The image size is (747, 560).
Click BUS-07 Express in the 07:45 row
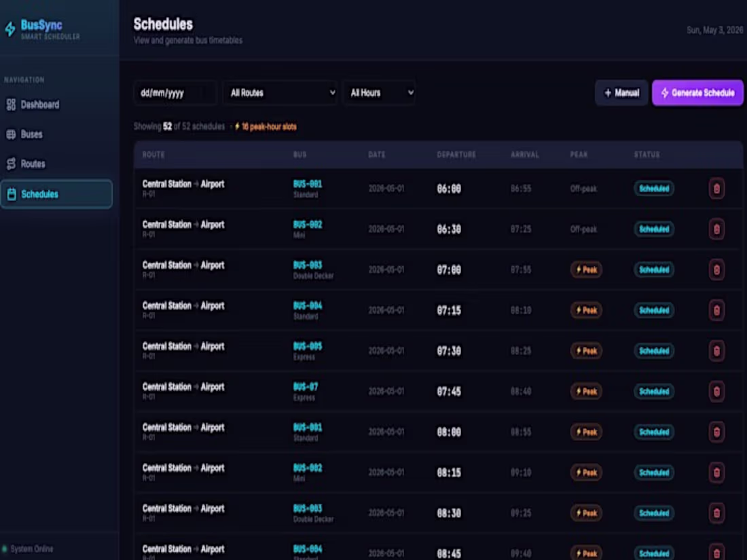click(x=306, y=392)
